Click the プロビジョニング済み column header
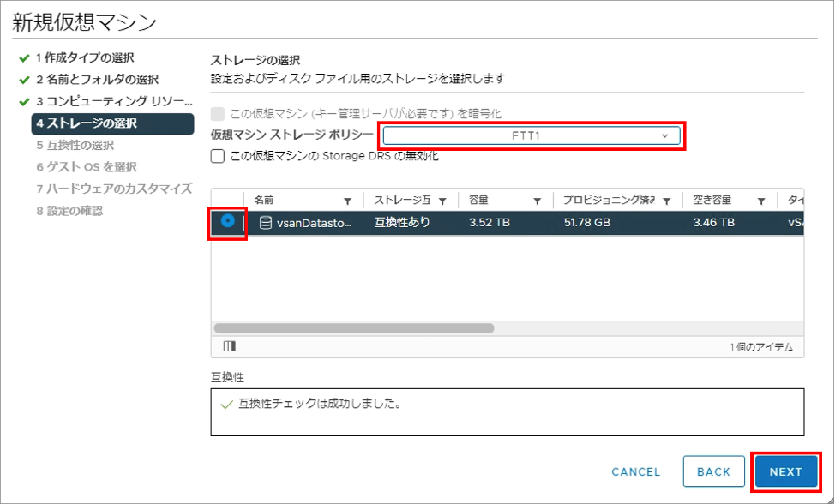The image size is (835, 504). pos(610,200)
